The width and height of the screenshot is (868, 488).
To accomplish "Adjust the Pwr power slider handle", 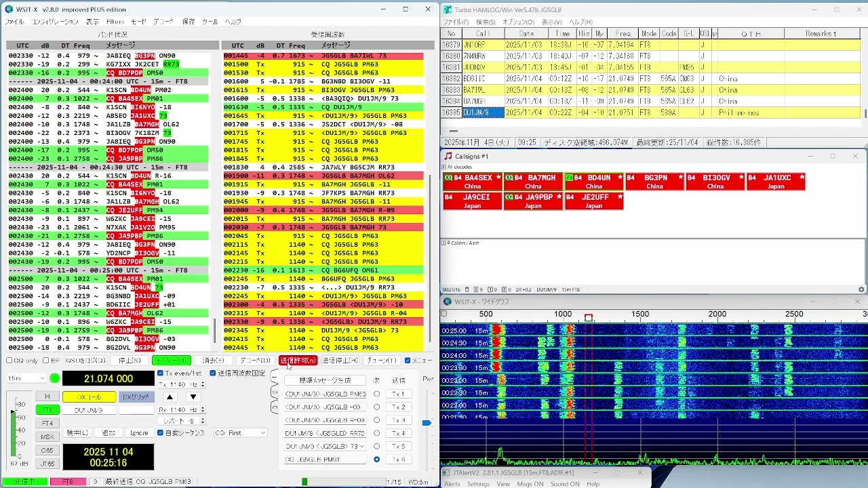I will click(427, 423).
